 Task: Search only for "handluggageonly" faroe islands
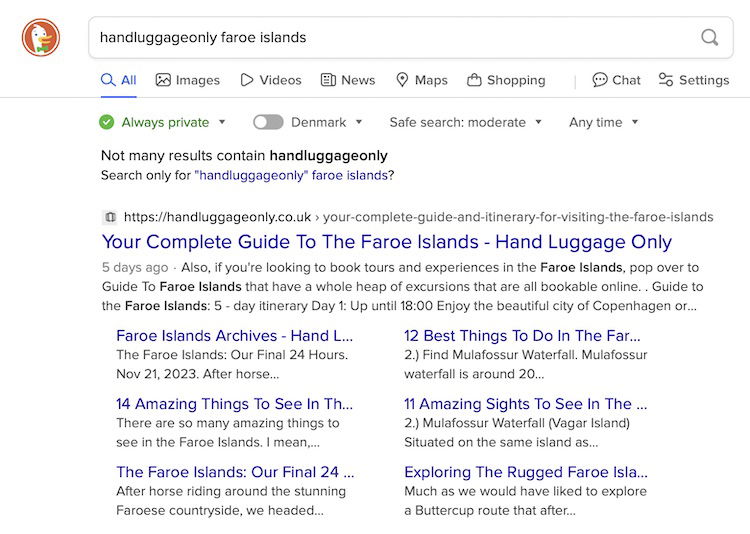click(x=291, y=175)
